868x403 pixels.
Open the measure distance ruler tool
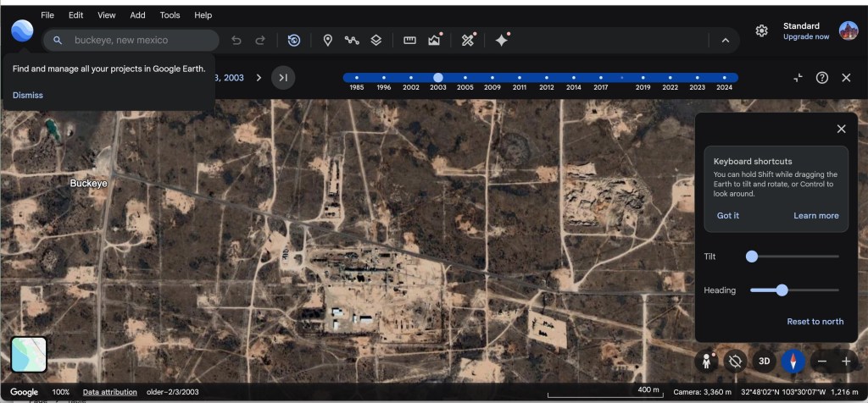410,40
